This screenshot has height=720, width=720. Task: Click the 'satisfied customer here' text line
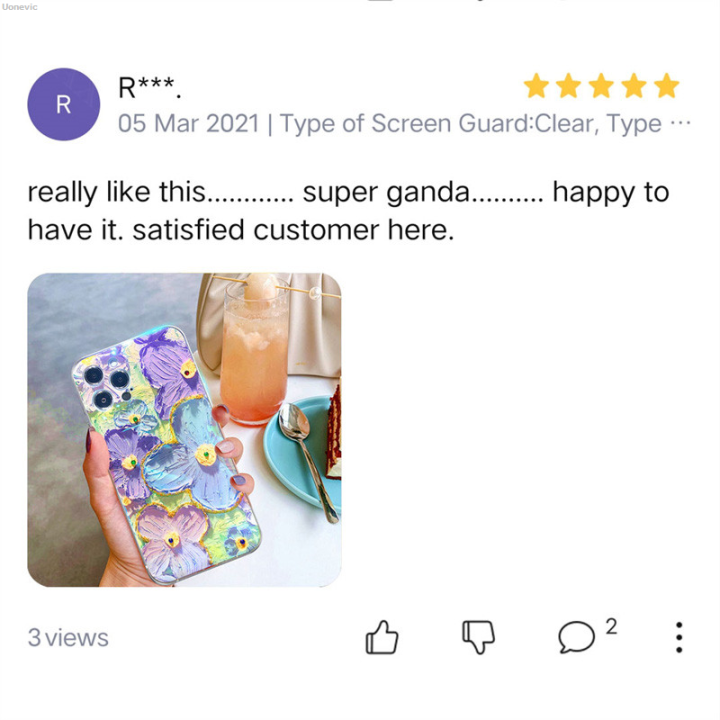tap(293, 230)
